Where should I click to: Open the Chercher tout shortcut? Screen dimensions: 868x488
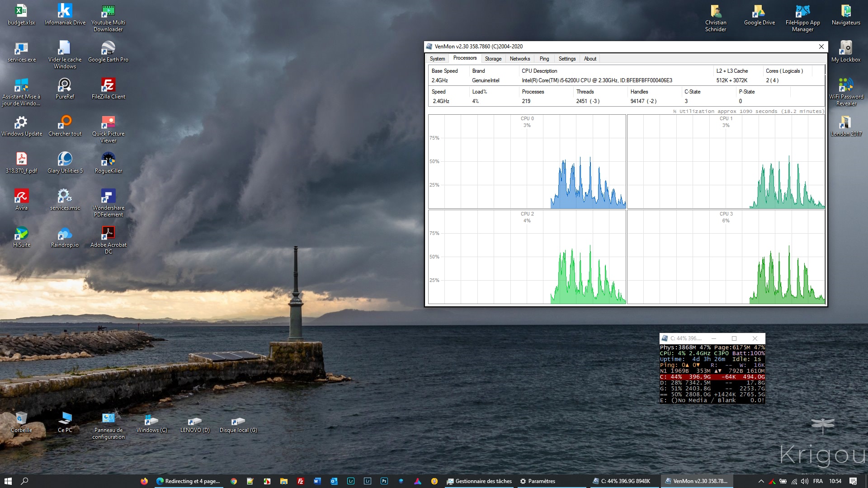point(65,126)
